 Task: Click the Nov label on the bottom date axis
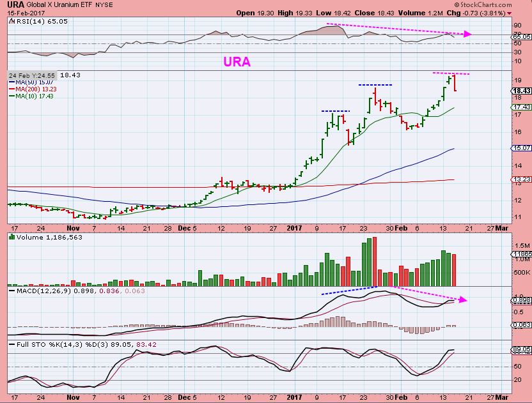tap(73, 397)
